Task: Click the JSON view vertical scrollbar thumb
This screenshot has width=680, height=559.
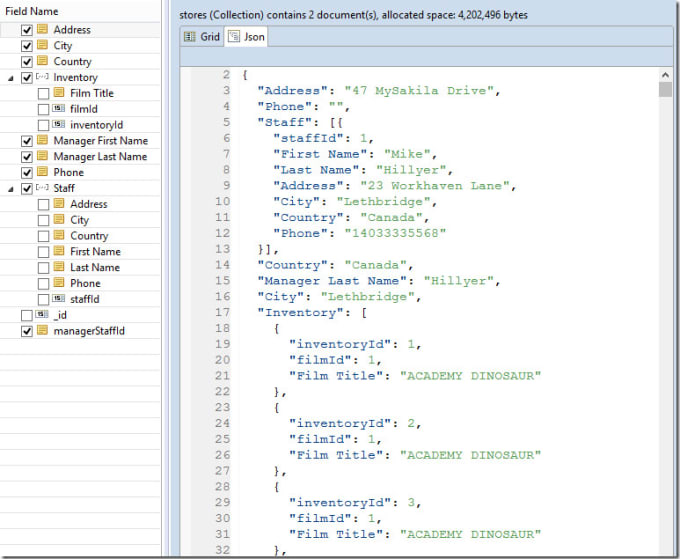Action: 665,90
